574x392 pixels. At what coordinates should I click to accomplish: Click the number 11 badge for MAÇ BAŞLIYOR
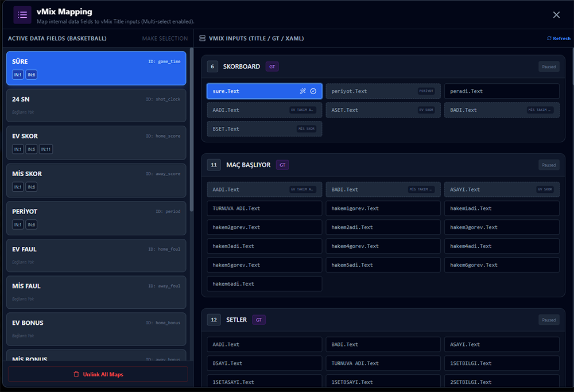(214, 165)
